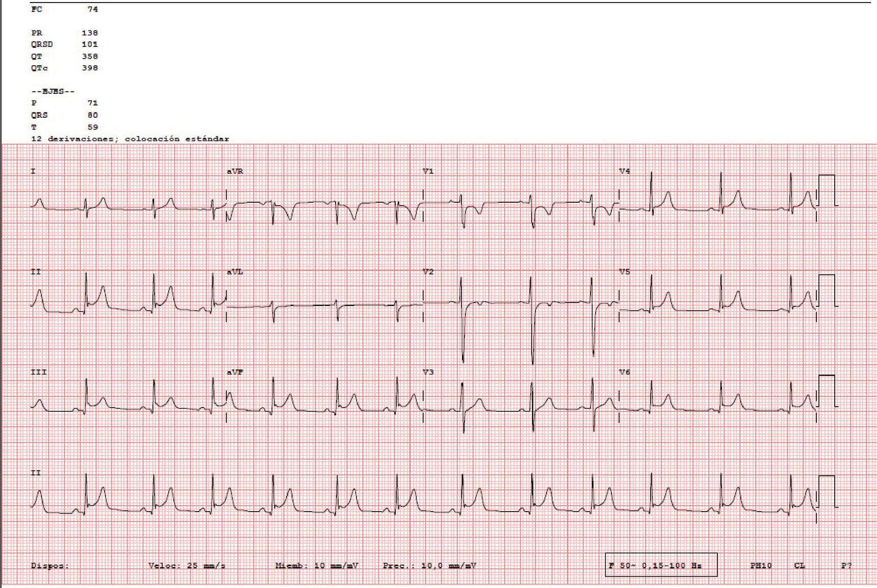877x588 pixels.
Task: Select the PH10 text in footer
Action: tap(761, 566)
